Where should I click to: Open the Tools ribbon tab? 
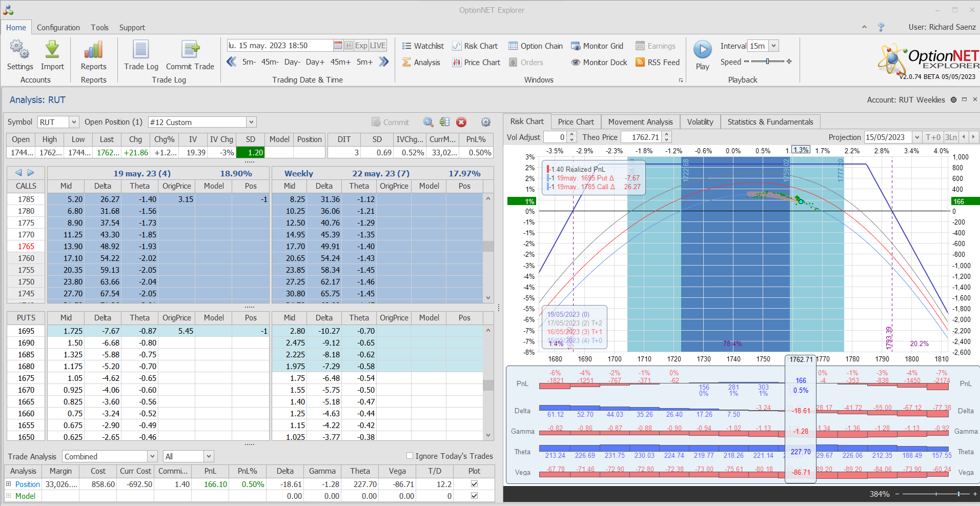point(99,28)
